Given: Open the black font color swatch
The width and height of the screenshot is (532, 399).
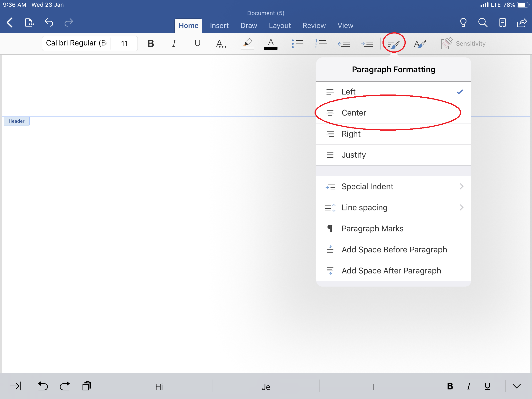Looking at the screenshot, I should (x=271, y=44).
